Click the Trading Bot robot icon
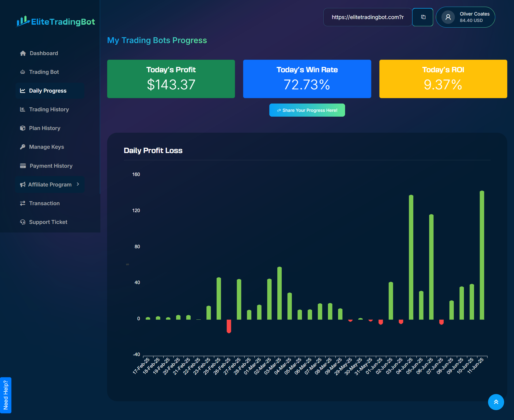The height and width of the screenshot is (420, 514). [23, 72]
